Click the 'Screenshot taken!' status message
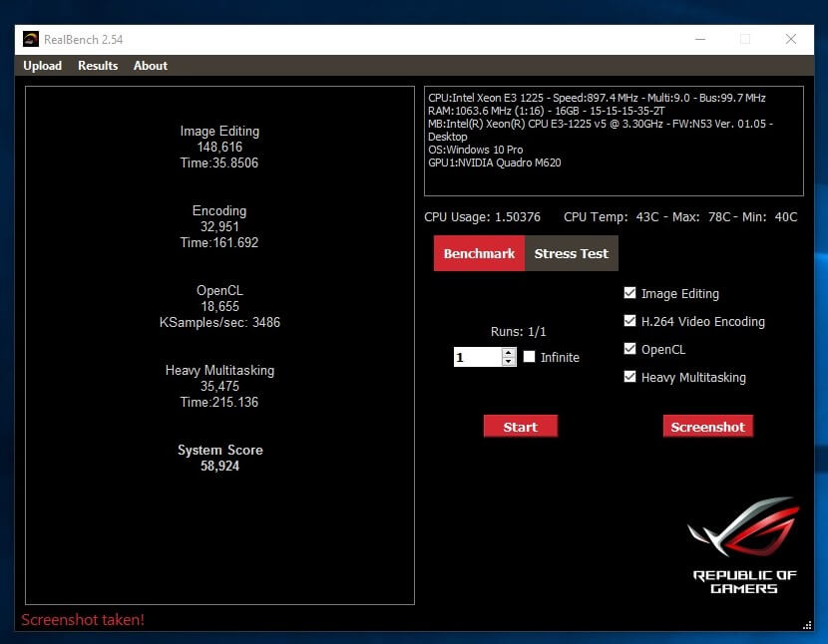Viewport: 828px width, 644px height. (83, 620)
